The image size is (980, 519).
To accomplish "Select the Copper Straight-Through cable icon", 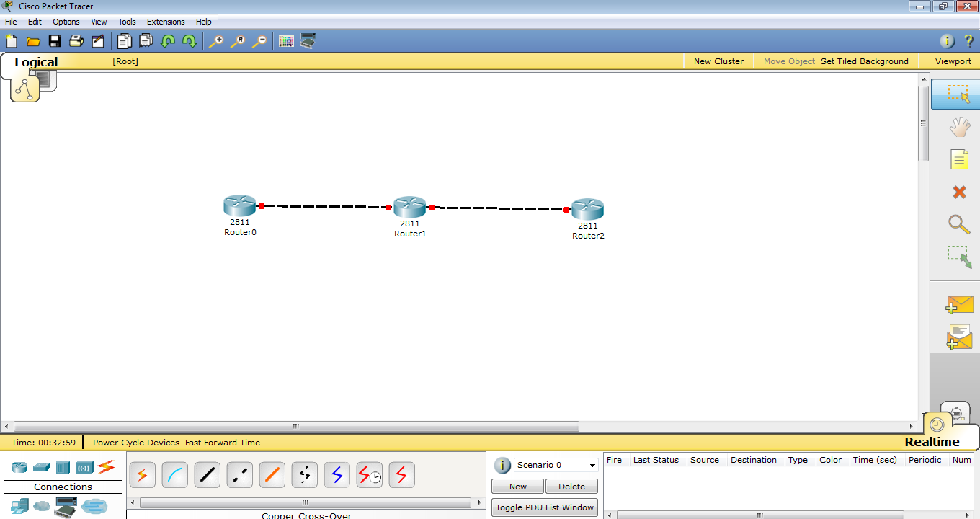I will [x=207, y=474].
